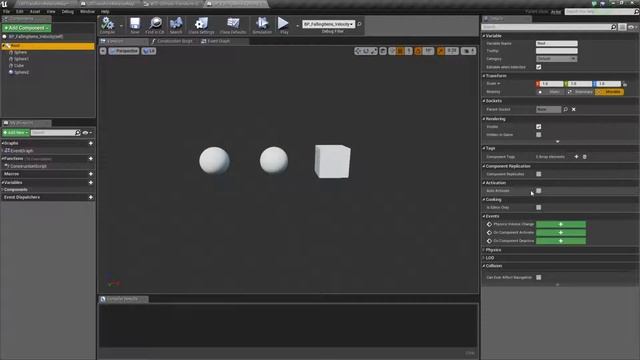Set Mobility to Movable
The image size is (640, 360).
coord(609,92)
